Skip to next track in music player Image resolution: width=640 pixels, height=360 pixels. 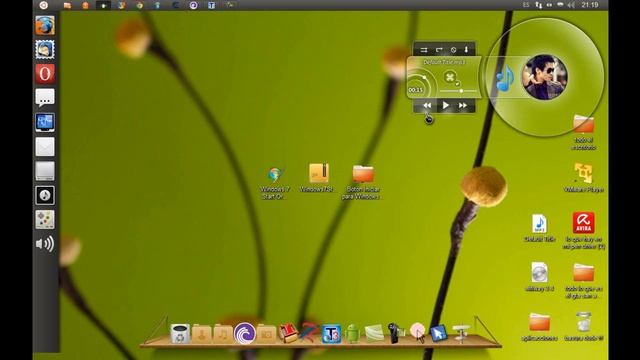[463, 106]
